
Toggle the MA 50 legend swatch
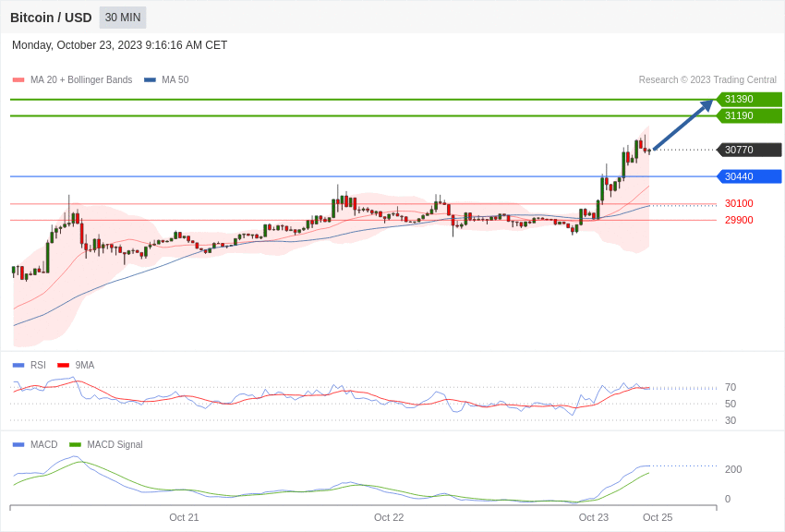click(150, 80)
